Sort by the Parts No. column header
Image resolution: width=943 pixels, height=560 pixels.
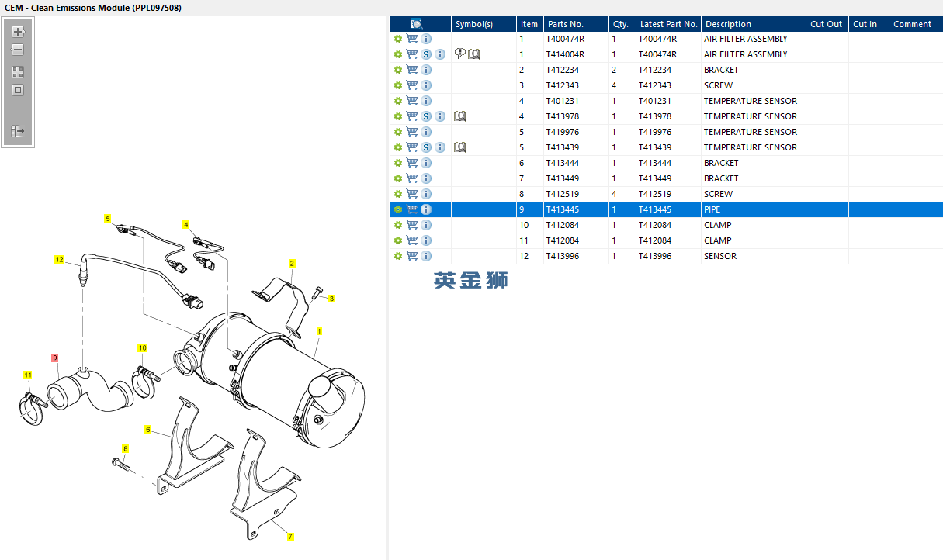[x=565, y=24]
